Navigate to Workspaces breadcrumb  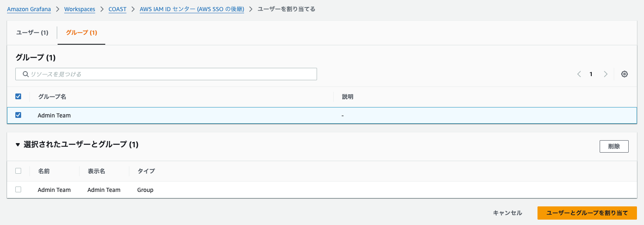(x=80, y=9)
